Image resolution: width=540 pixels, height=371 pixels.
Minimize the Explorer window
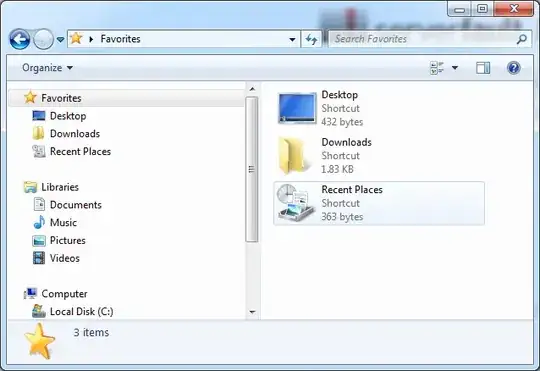tap(460, 9)
